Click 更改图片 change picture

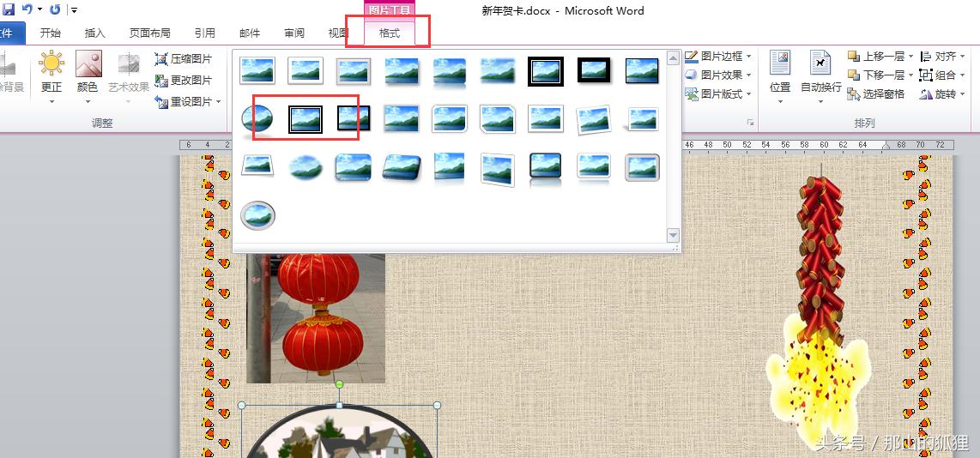click(184, 81)
